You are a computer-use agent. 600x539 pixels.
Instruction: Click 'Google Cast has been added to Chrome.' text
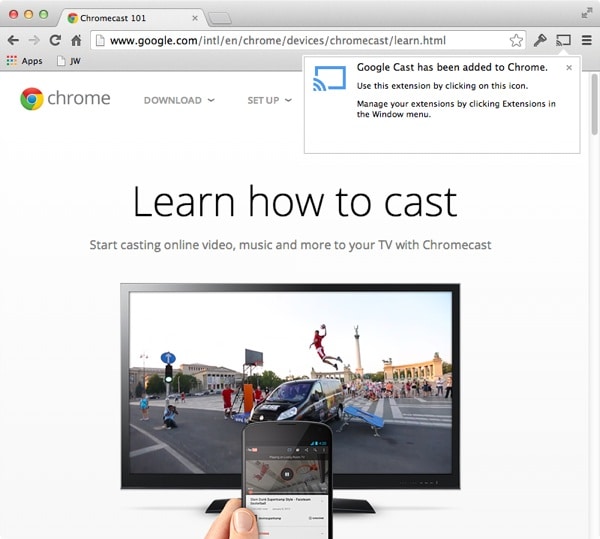[452, 67]
